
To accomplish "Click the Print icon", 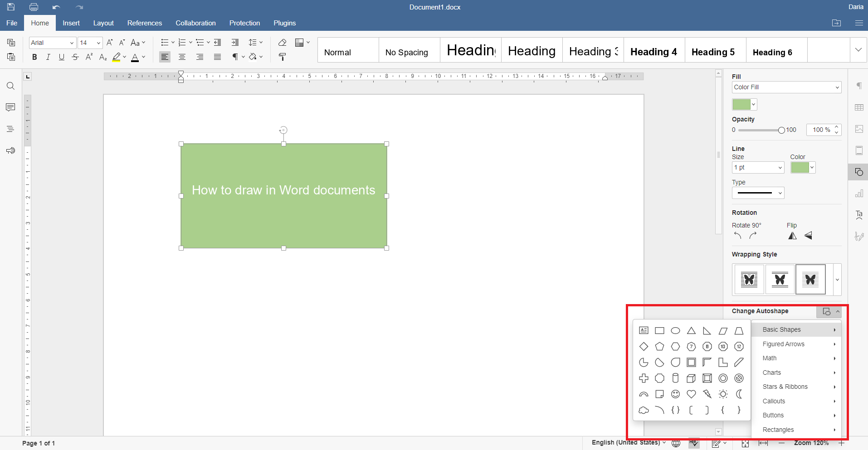I will [x=34, y=7].
